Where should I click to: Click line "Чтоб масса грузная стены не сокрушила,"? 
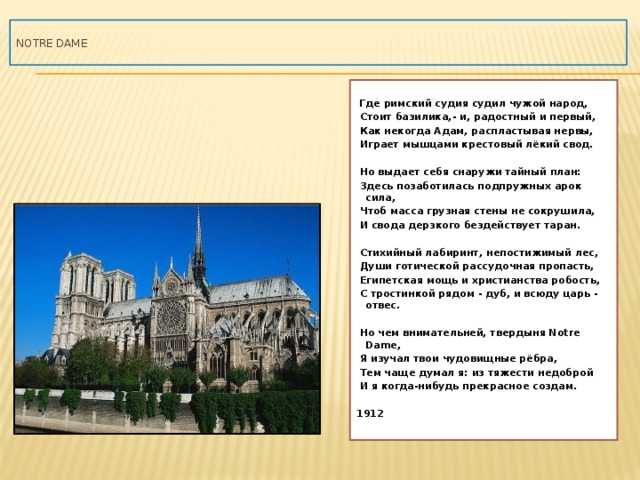pos(477,211)
